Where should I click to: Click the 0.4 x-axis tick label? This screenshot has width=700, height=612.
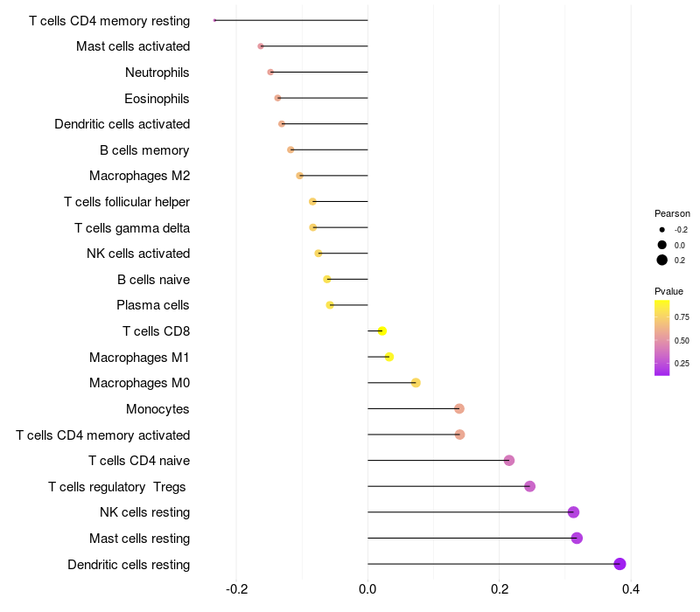click(x=630, y=589)
